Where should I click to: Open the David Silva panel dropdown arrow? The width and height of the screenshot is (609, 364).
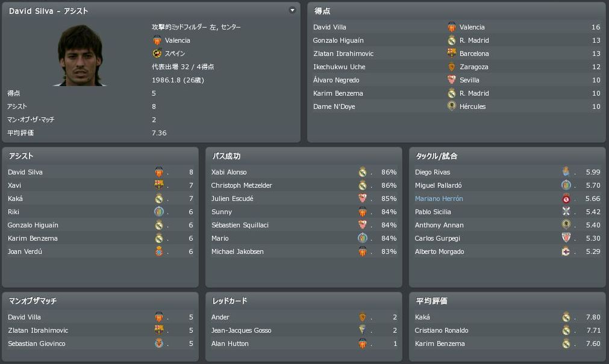292,10
